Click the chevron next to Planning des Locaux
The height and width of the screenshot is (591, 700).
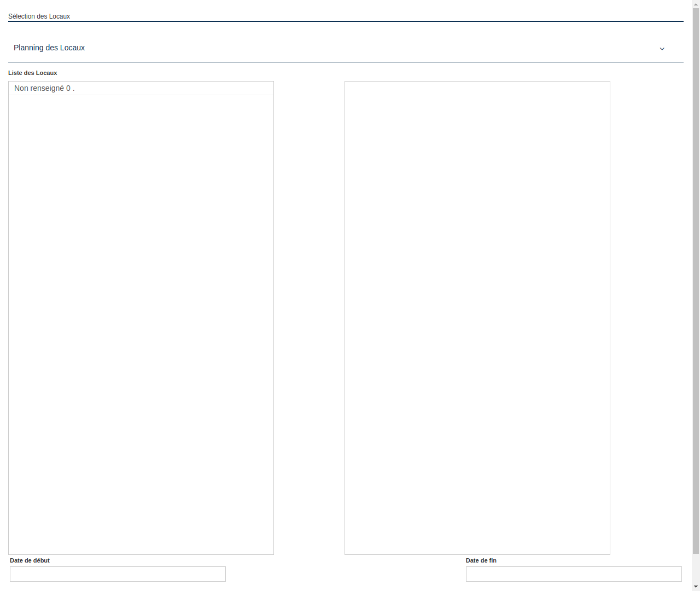click(662, 49)
